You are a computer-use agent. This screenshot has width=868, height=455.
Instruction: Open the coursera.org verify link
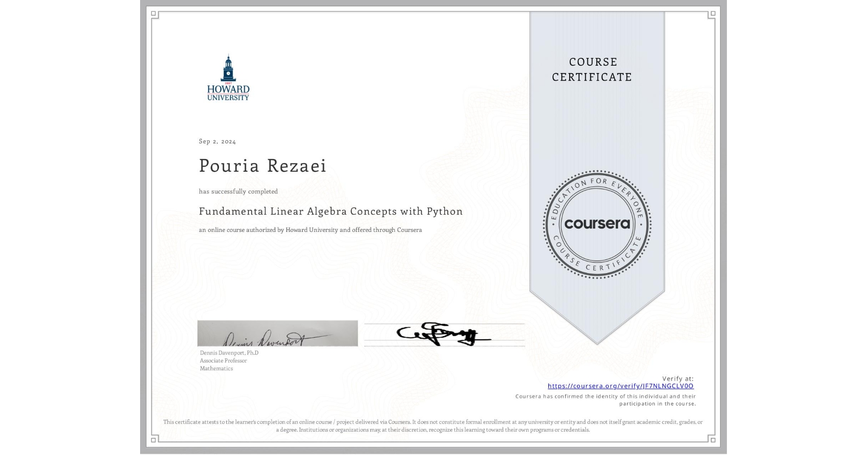pyautogui.click(x=621, y=386)
